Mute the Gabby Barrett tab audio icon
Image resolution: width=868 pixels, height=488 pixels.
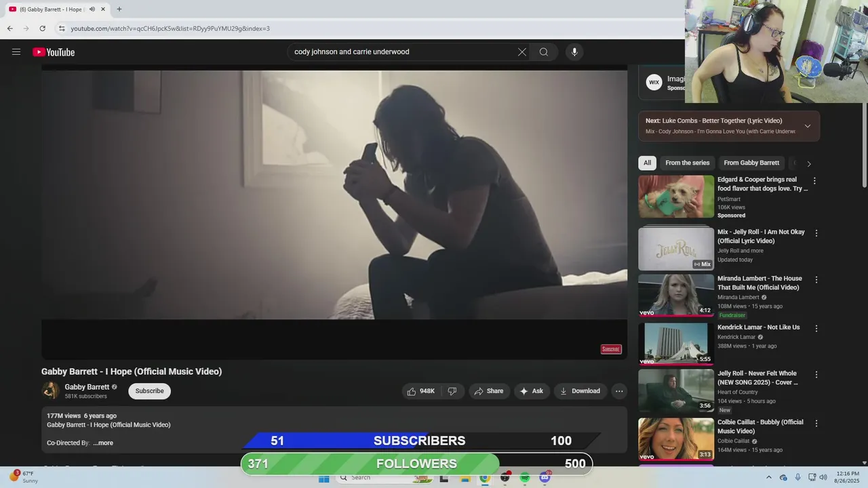tap(92, 9)
